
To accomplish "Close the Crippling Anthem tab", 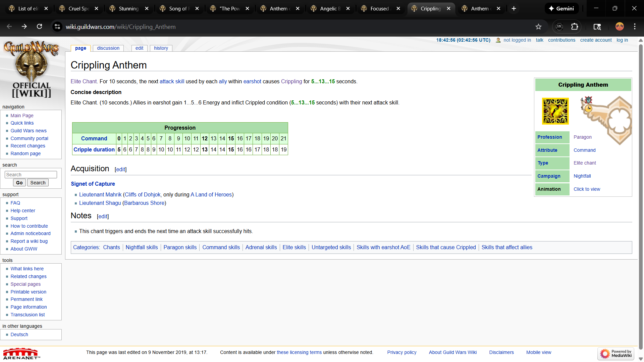I will click(x=448, y=8).
